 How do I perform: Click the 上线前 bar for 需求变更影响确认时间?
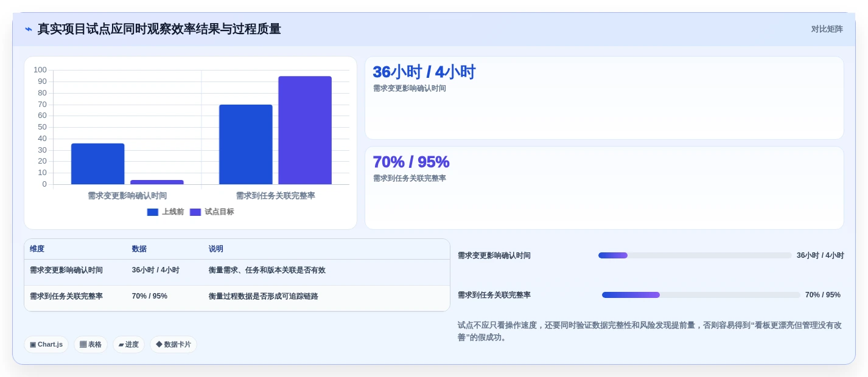(98, 164)
